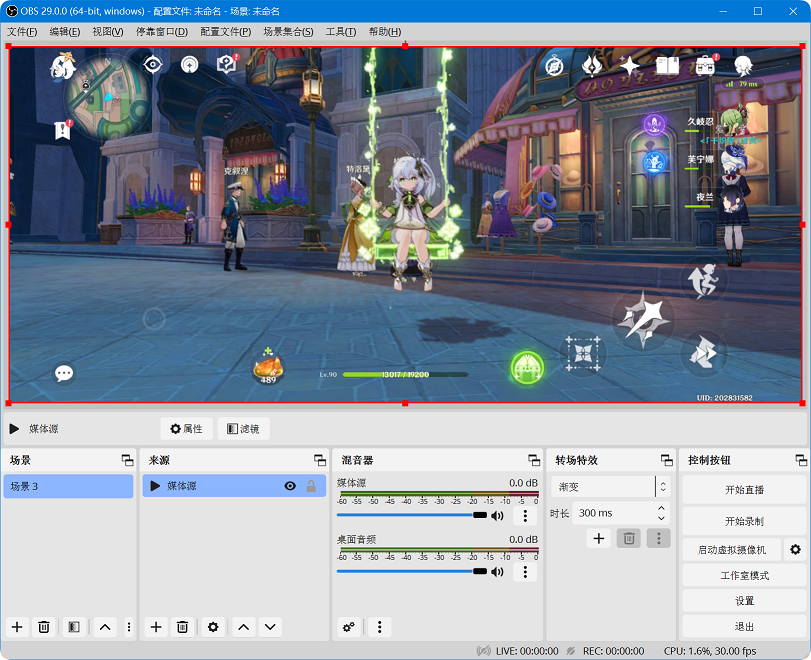Select 媒体源 row in sources list
811x660 pixels.
(234, 486)
